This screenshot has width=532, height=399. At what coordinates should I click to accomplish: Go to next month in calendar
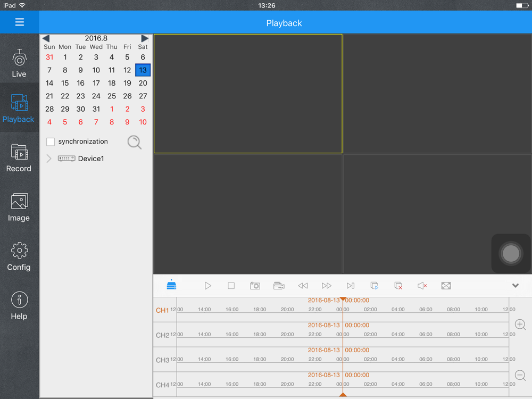[x=145, y=38]
